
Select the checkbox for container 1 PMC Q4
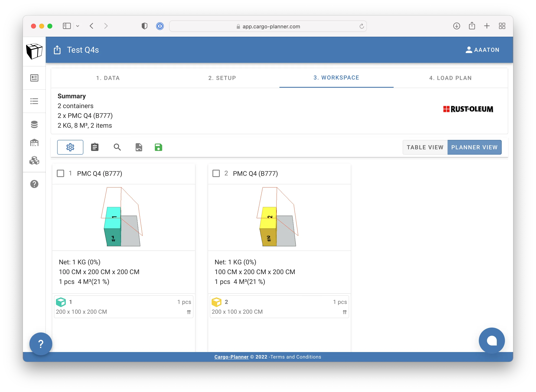tap(61, 173)
